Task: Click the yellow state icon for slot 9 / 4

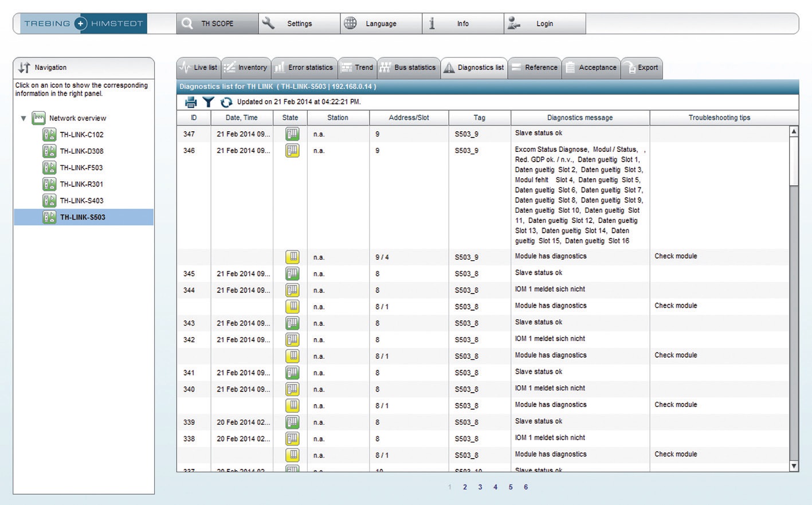Action: [x=292, y=257]
